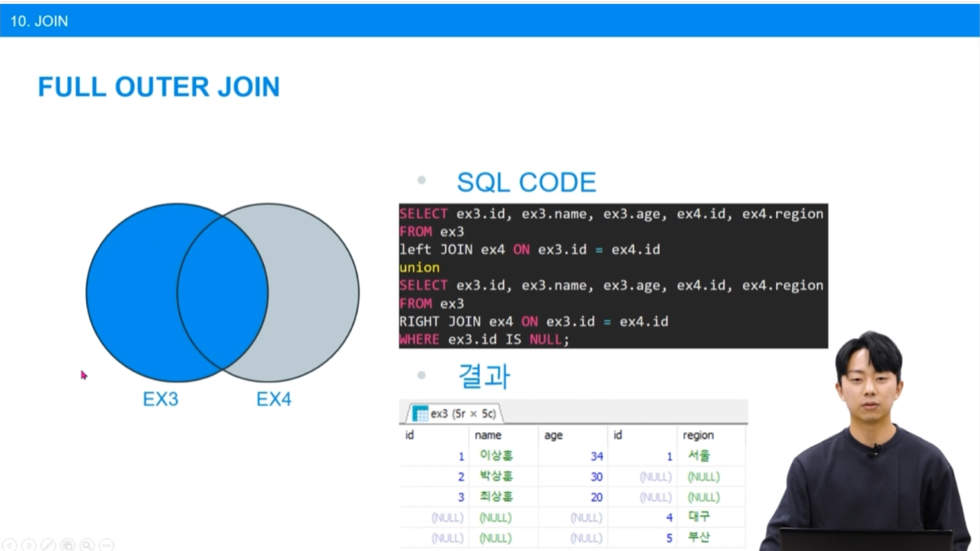Image resolution: width=980 pixels, height=551 pixels.
Task: Click the 이상훈 name cell
Action: coord(496,455)
